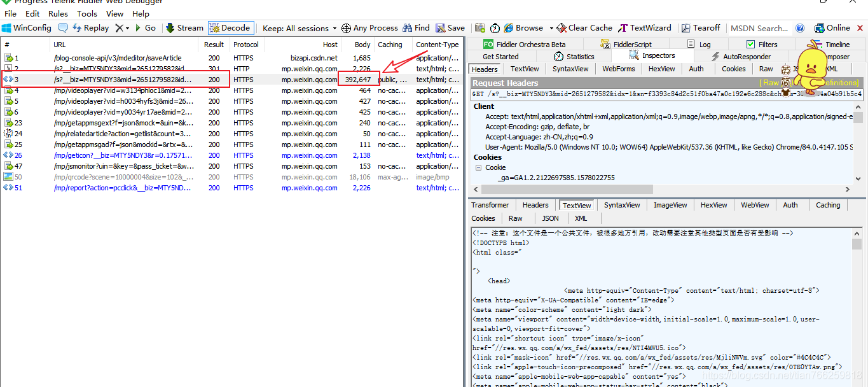
Task: Select request SyntaxView inspector tab
Action: (570, 69)
